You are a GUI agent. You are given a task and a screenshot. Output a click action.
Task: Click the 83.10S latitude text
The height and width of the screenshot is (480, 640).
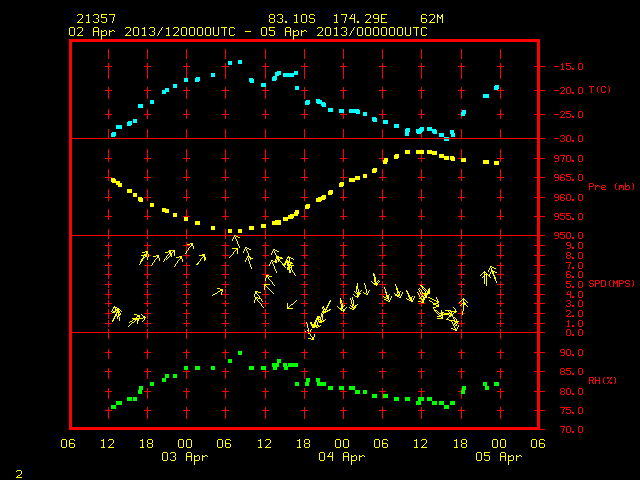pyautogui.click(x=292, y=19)
